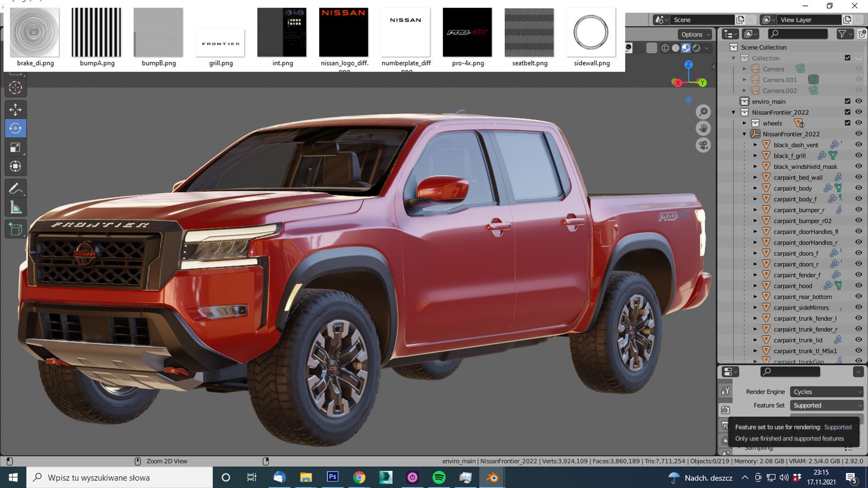This screenshot has width=868, height=488.
Task: Expand the carpaint_doors_f object
Action: click(755, 253)
